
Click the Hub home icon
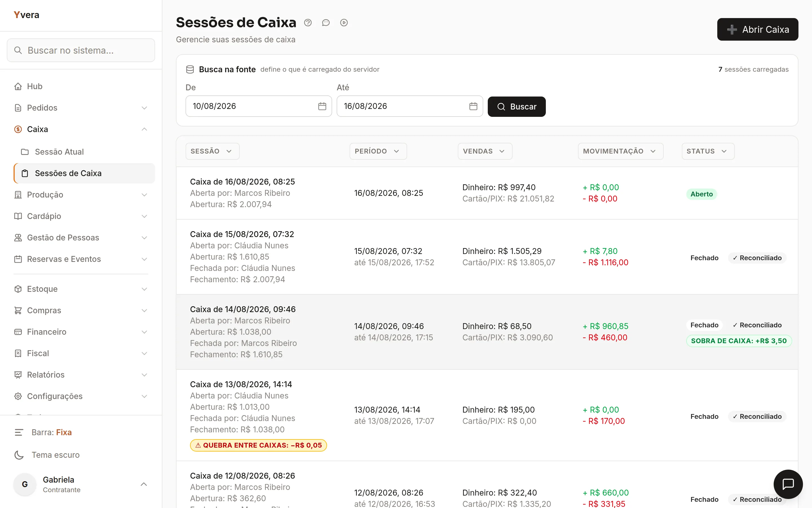[x=18, y=86]
